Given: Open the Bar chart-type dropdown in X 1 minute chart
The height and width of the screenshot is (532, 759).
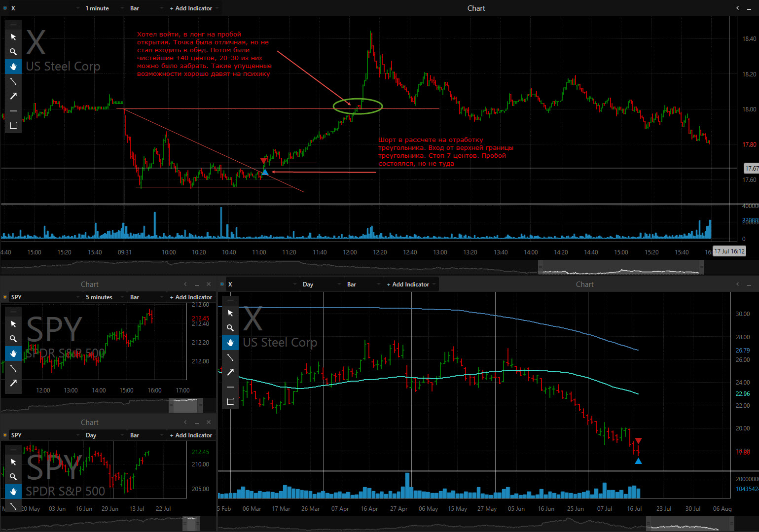Looking at the screenshot, I should (146, 8).
